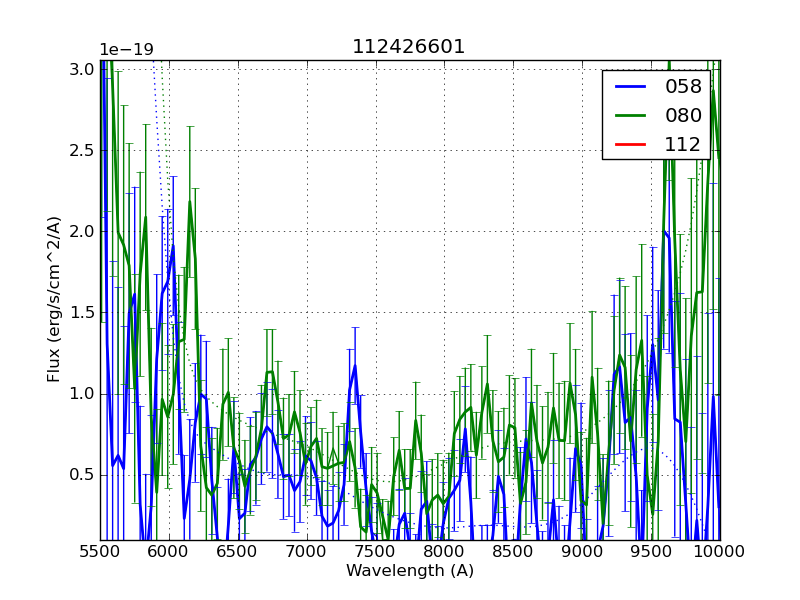Click the 9000 x-axis tick label
Image resolution: width=800 pixels, height=600 pixels.
click(x=582, y=551)
